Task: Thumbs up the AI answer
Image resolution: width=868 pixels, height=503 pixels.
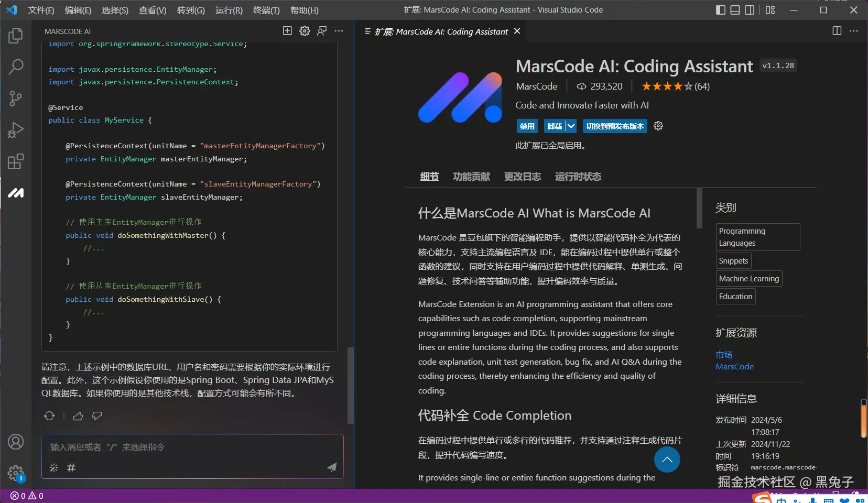Action: 78,416
